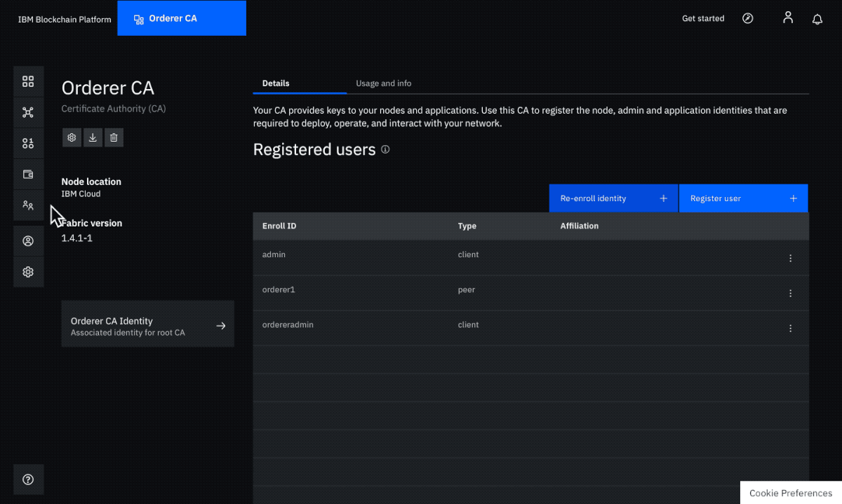Click the Re-enroll identity button
This screenshot has width=842, height=504.
pyautogui.click(x=613, y=198)
